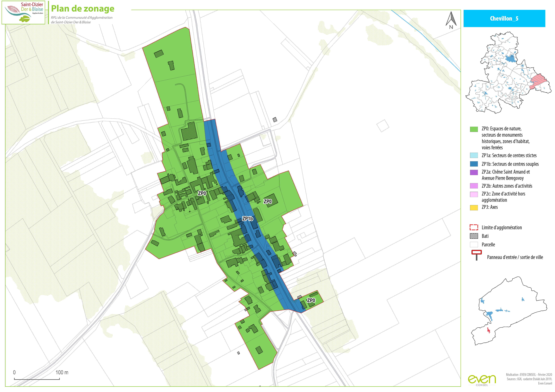Click the western ZP0 label among dense buildings
Screen dimensions: 555x392
click(x=202, y=193)
